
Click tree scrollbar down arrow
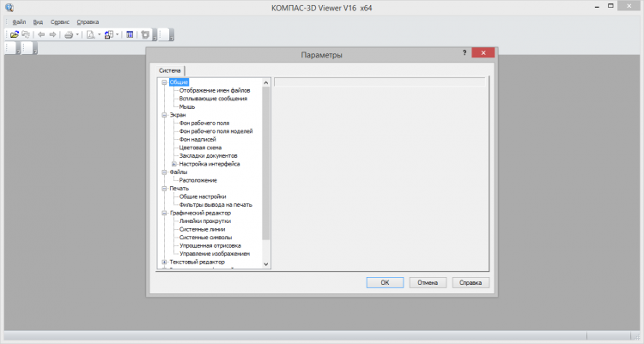pos(265,264)
